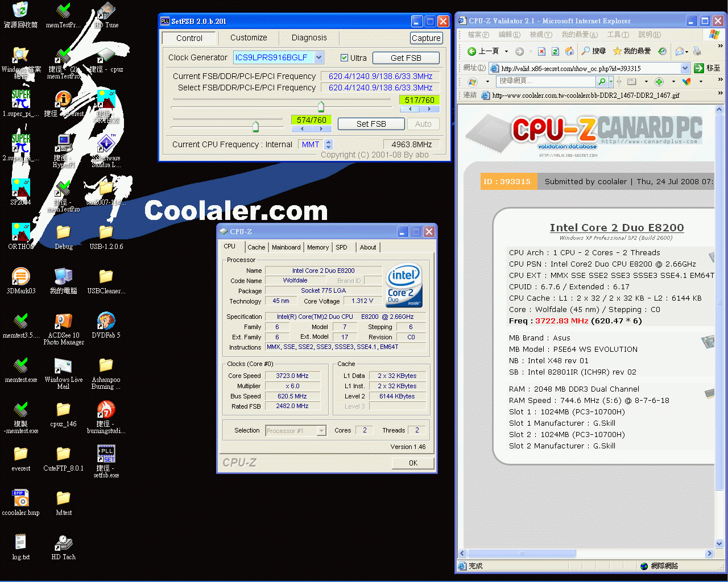Click IE Print icon
This screenshot has width=728, height=582.
click(697, 51)
